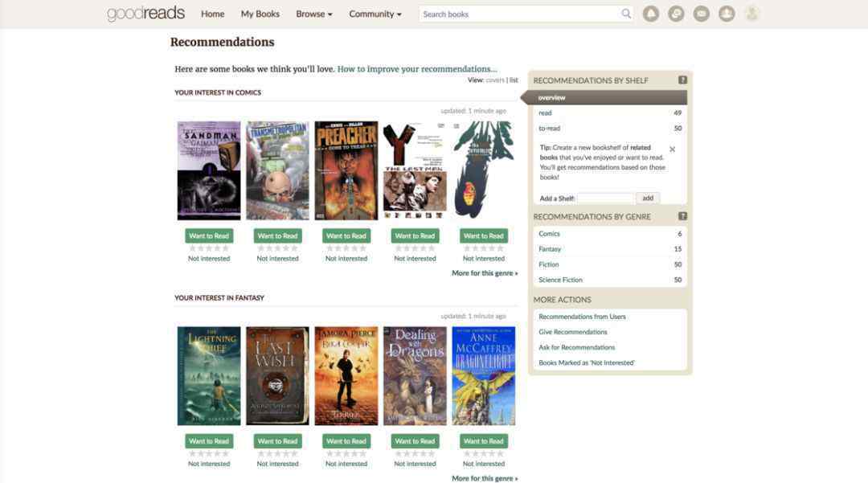Click the help icon for Recommendations by Shelf
This screenshot has width=868, height=483.
(682, 80)
